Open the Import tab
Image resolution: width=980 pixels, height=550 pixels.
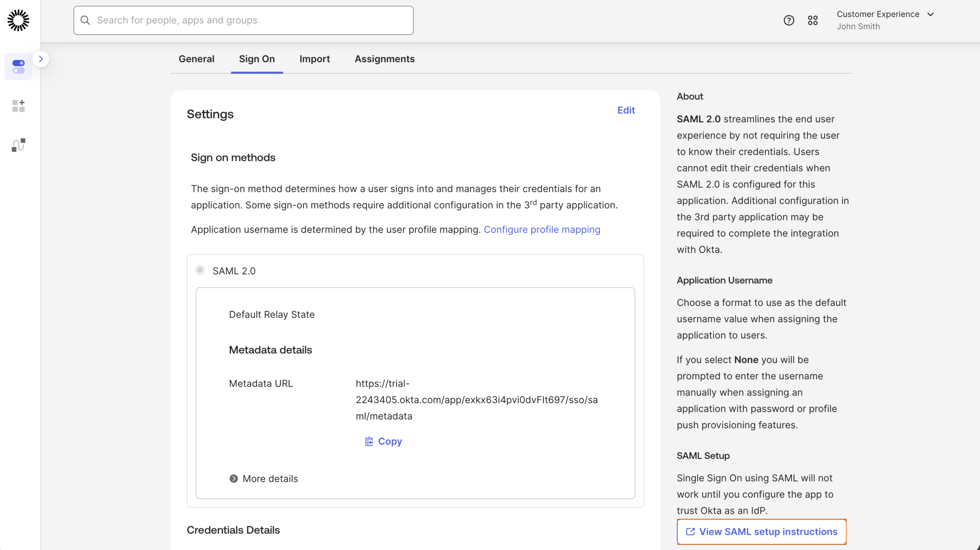click(x=314, y=59)
